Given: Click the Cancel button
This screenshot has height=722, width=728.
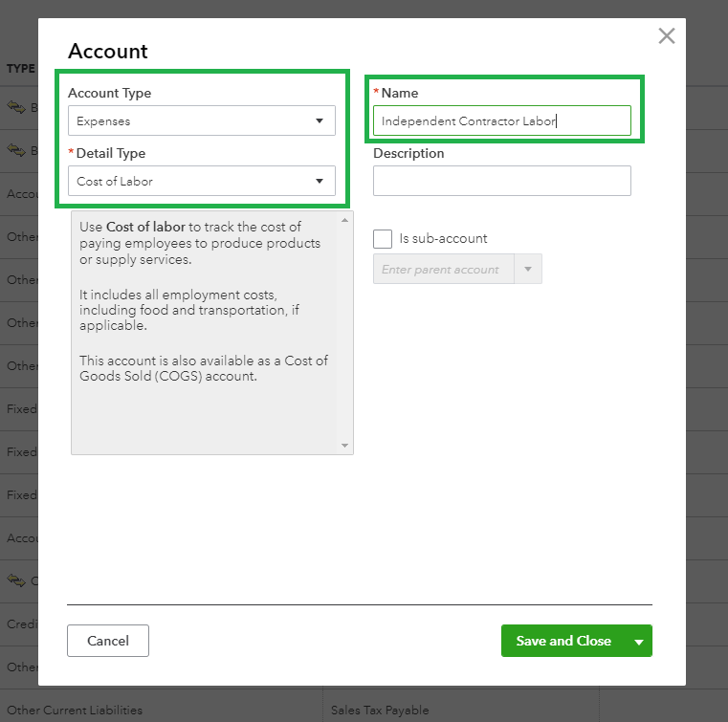Looking at the screenshot, I should coord(108,641).
